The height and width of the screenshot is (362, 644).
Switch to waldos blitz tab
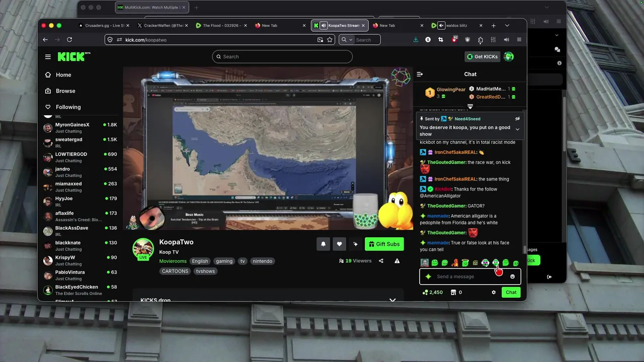457,26
